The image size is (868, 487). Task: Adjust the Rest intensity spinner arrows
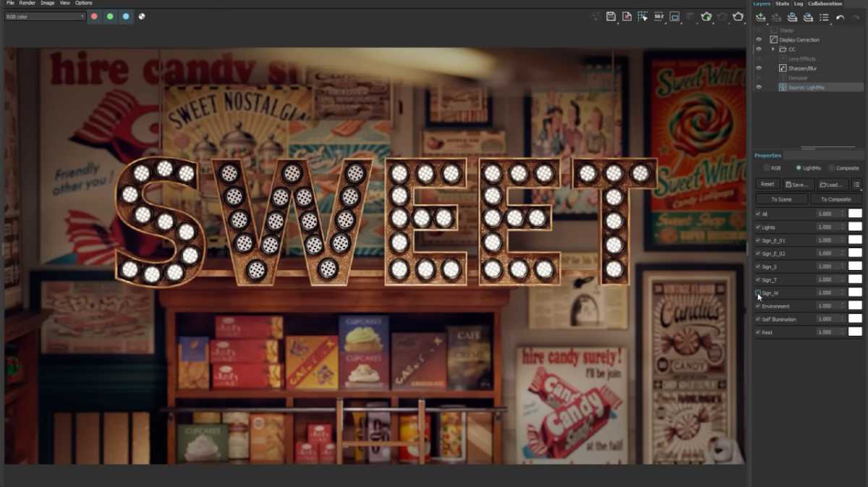coord(843,332)
